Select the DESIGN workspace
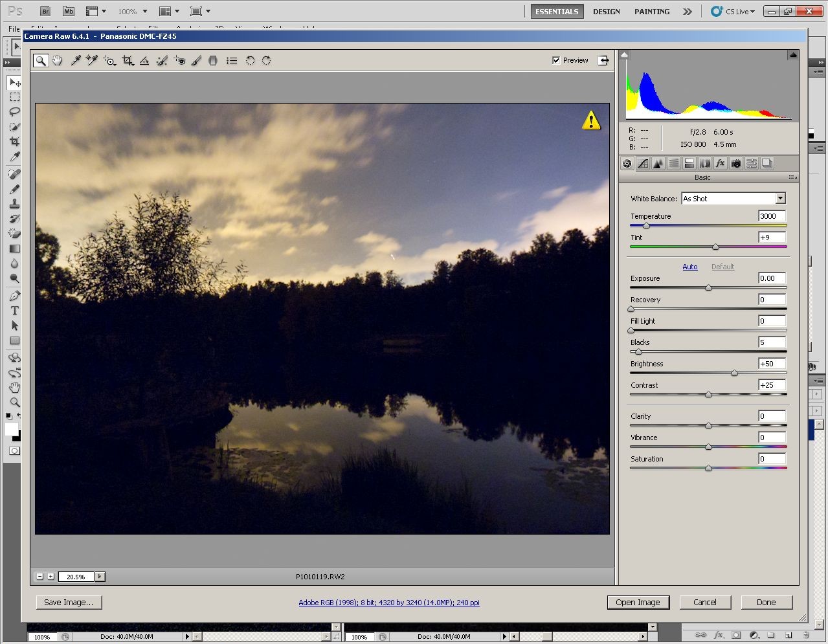This screenshot has width=828, height=644. (606, 12)
